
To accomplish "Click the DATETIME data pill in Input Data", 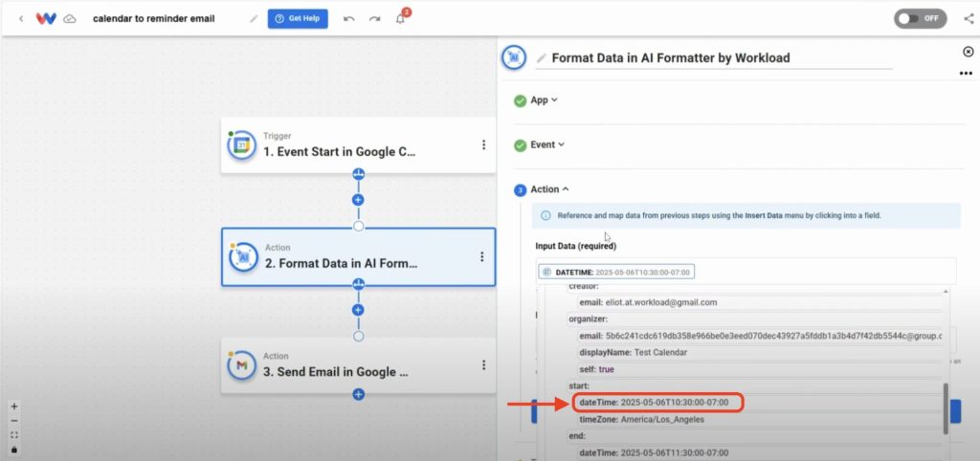I will [x=616, y=273].
